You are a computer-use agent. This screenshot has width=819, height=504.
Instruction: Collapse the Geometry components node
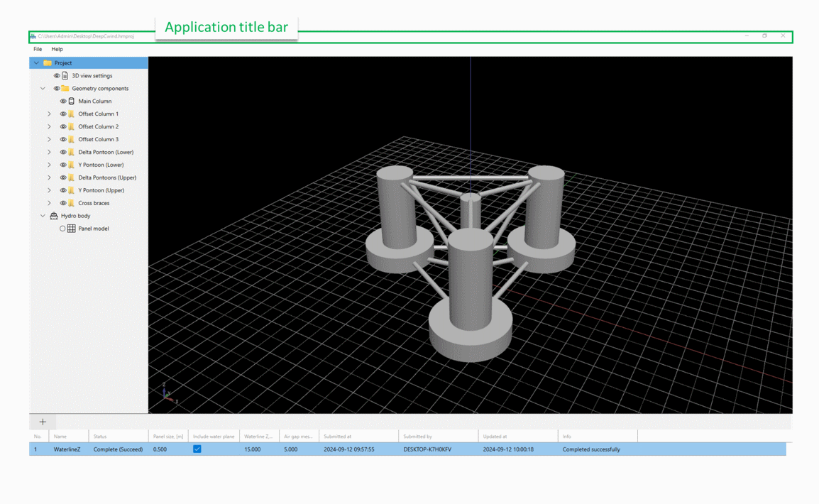(x=43, y=88)
